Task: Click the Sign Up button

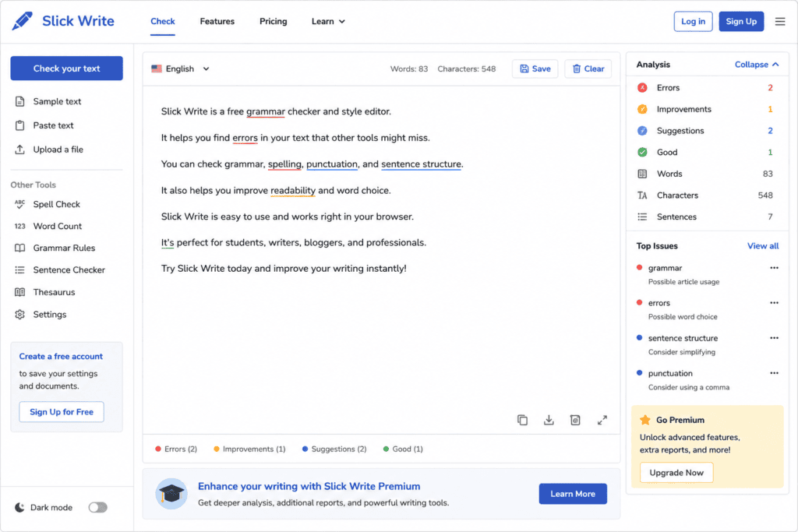Action: coord(741,21)
